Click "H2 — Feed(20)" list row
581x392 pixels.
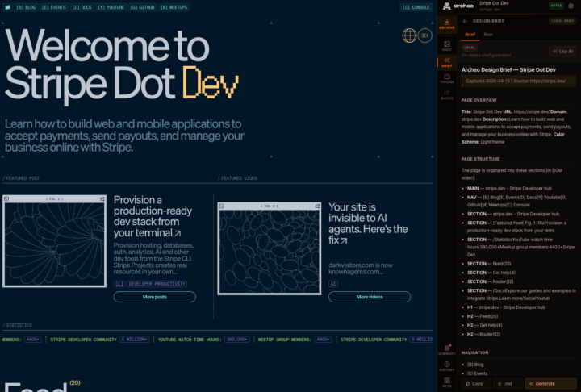click(482, 316)
